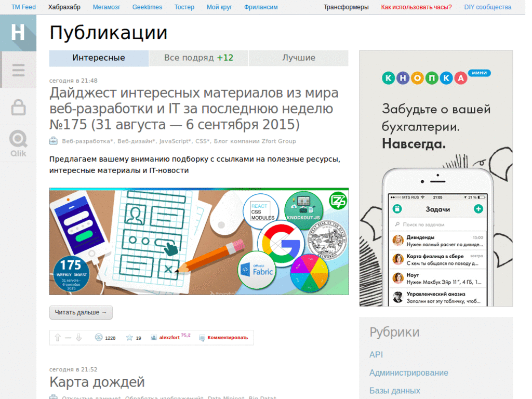532x399 pixels.
Task: Click Кнопка logo in the advertisement
Action: point(436,78)
